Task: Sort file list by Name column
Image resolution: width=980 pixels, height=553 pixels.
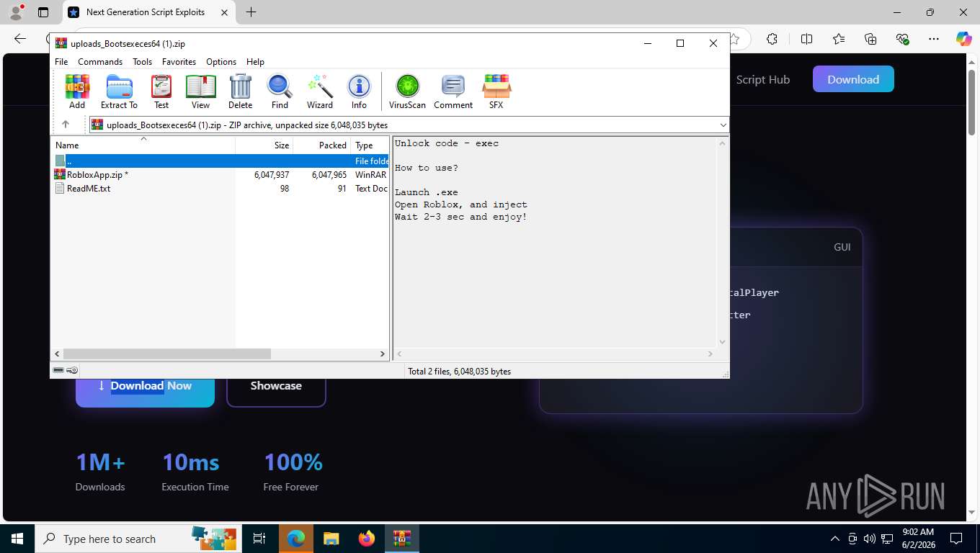Action: pos(143,145)
